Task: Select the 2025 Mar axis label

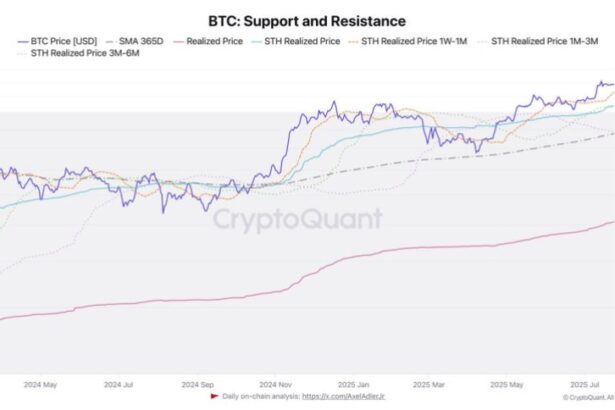Action: [427, 383]
